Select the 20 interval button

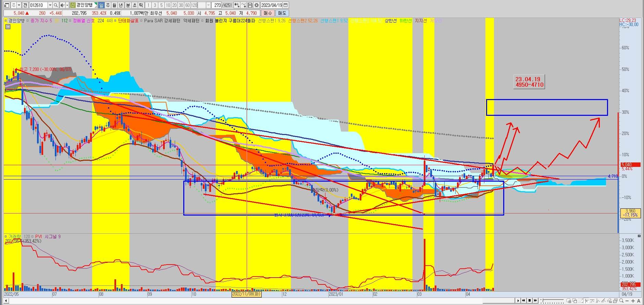tap(174, 5)
